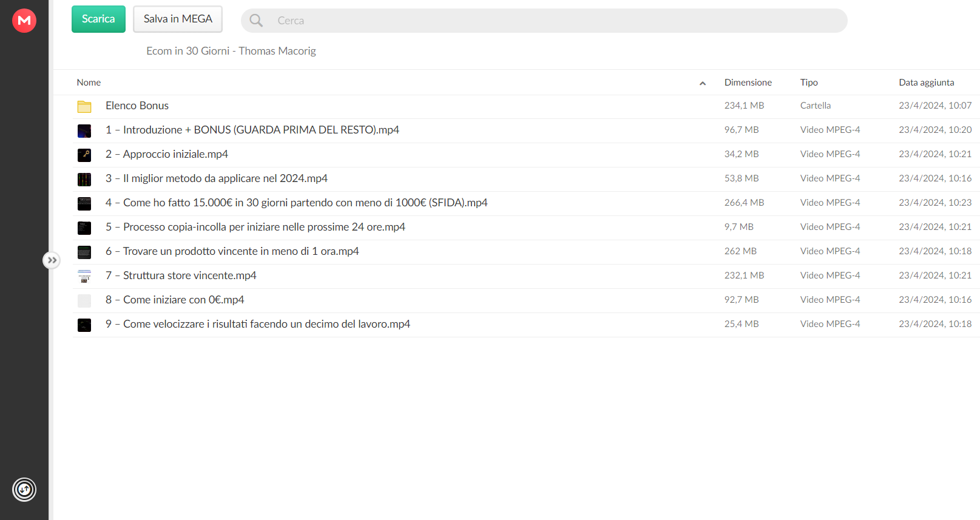This screenshot has width=980, height=520.
Task: Click the 96,7 MB size value
Action: [742, 130]
